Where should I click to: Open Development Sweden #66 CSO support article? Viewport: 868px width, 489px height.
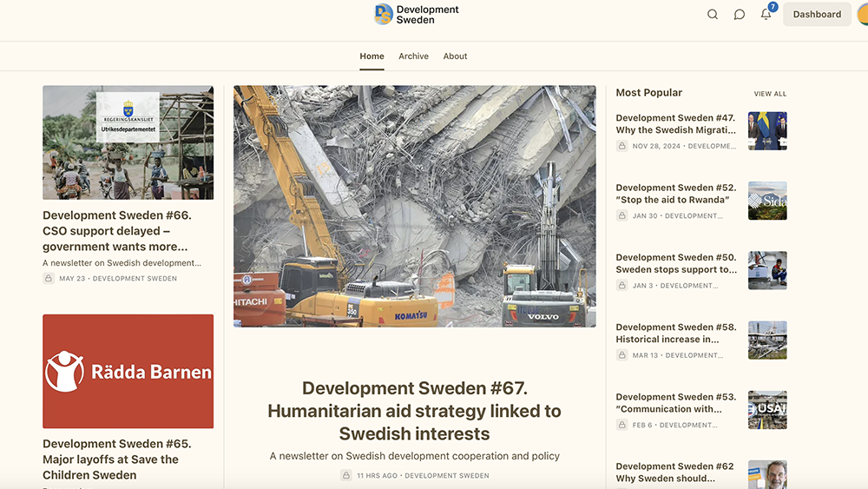pos(117,231)
